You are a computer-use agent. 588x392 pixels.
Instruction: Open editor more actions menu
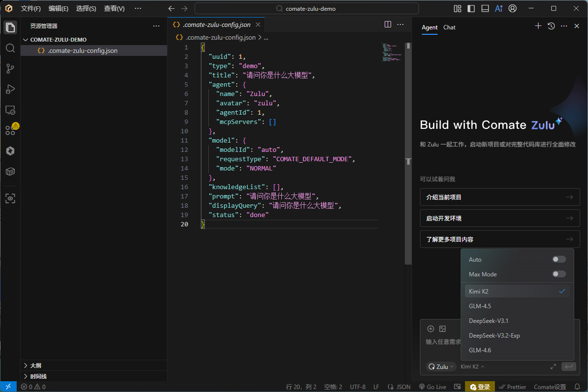[x=400, y=24]
